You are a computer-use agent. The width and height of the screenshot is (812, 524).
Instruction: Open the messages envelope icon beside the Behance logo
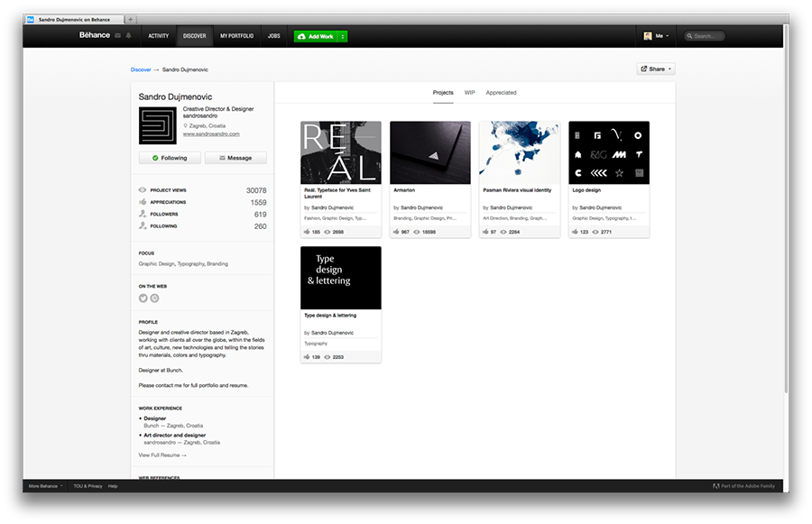coord(117,36)
